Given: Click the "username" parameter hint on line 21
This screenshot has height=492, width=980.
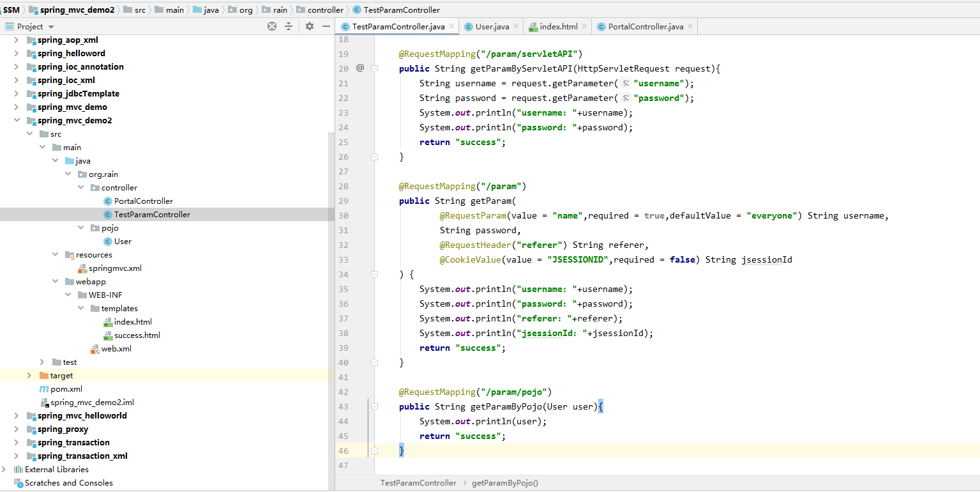Looking at the screenshot, I should point(626,84).
